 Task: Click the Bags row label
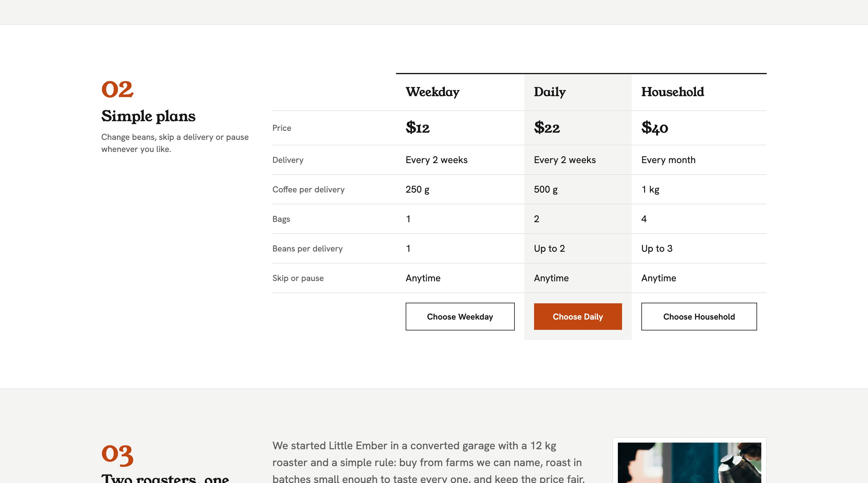[281, 219]
